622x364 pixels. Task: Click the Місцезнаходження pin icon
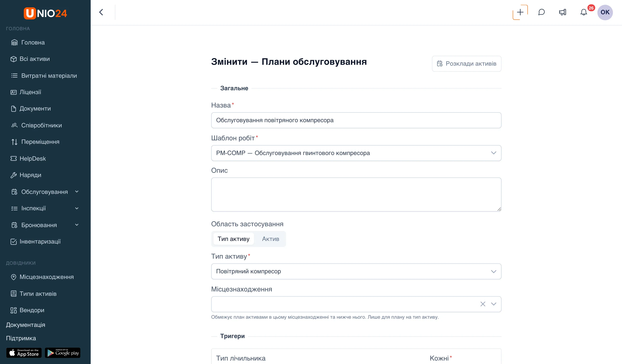point(14,277)
